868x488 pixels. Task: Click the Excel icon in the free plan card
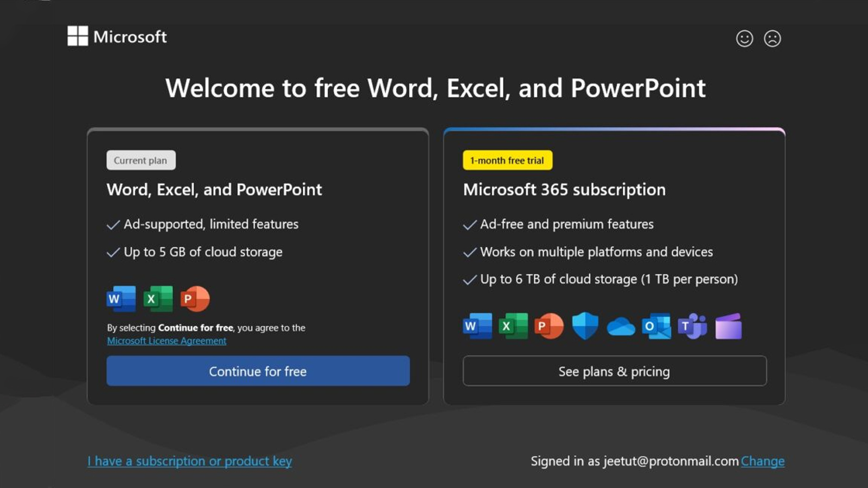[x=158, y=299]
